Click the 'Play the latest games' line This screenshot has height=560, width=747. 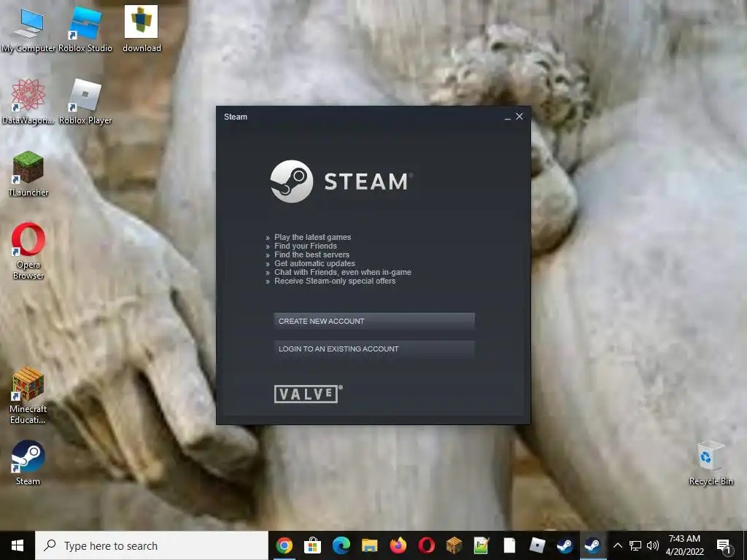312,237
